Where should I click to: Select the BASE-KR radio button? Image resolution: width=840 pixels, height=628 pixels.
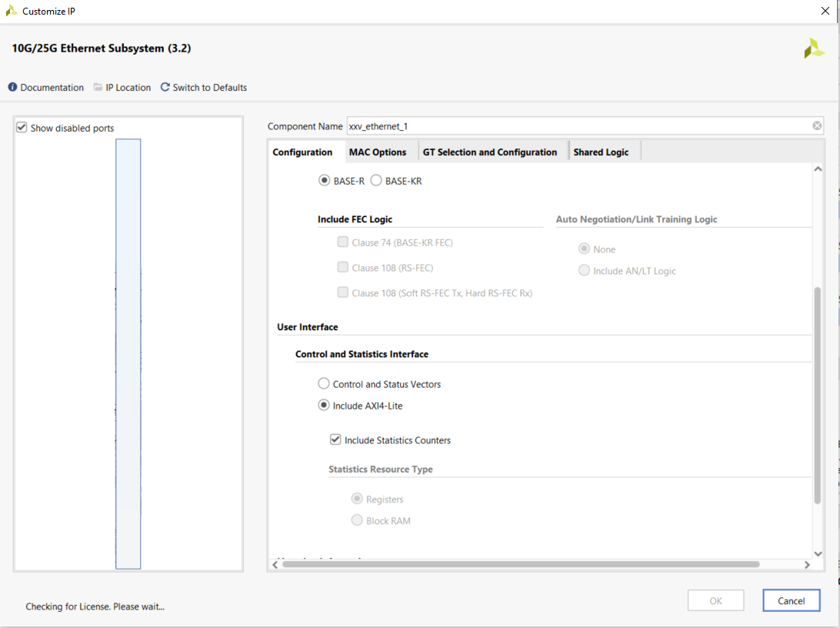click(376, 181)
